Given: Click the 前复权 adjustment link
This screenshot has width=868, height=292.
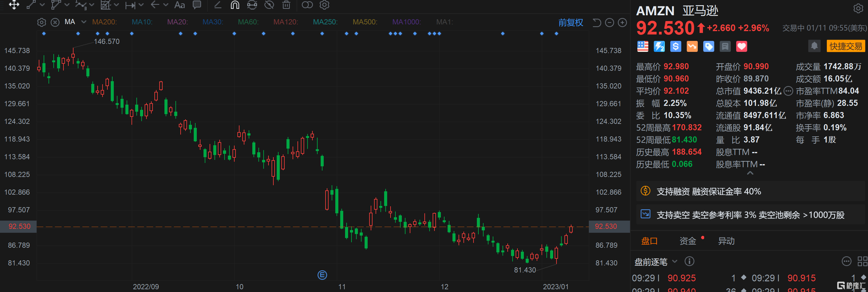Looking at the screenshot, I should click(x=571, y=23).
